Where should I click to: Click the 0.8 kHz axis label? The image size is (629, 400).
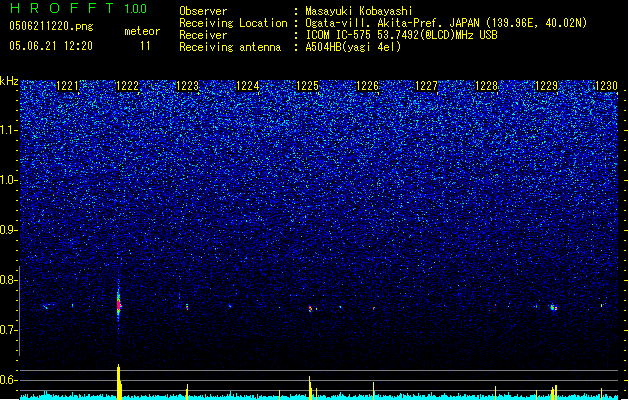(8, 280)
